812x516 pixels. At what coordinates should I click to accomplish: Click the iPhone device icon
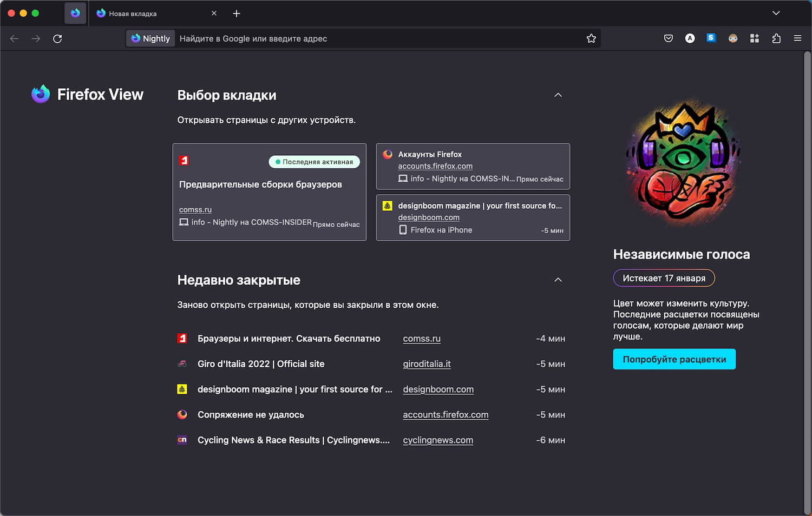(403, 230)
